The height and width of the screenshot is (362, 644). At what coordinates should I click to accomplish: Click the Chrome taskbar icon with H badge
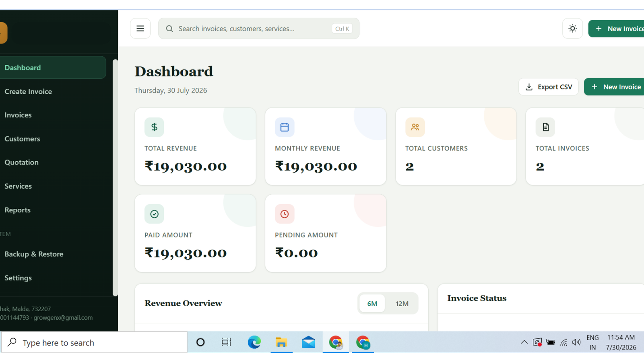[x=363, y=342]
